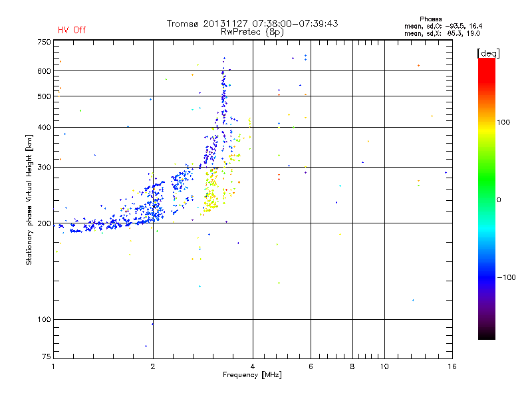Click the "Stationary phase Virtual Height [km]" axis title
Viewport: 532px width, 399px height.
coord(29,200)
